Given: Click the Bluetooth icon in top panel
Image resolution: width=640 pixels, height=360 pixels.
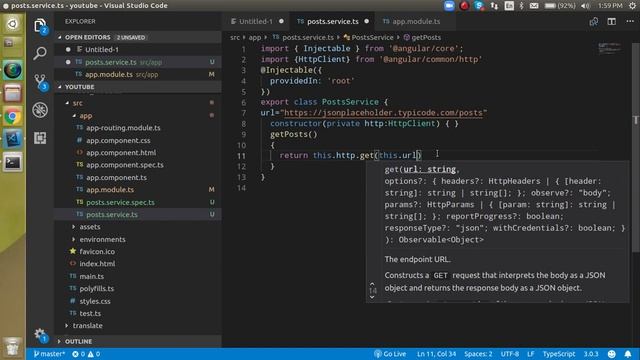Looking at the screenshot, I should (522, 6).
